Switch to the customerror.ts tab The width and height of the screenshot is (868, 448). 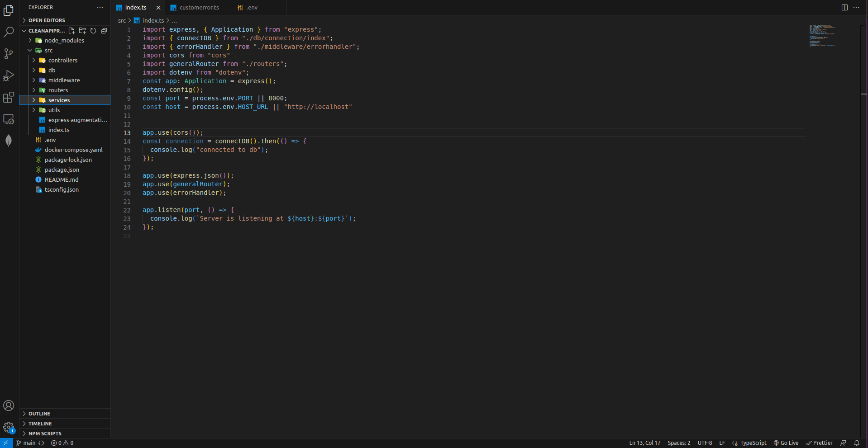[x=199, y=8]
